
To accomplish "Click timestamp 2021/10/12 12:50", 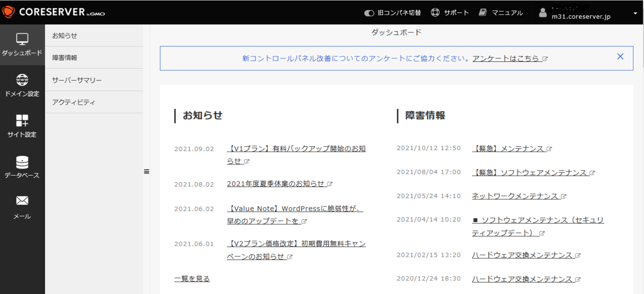I will (x=429, y=148).
